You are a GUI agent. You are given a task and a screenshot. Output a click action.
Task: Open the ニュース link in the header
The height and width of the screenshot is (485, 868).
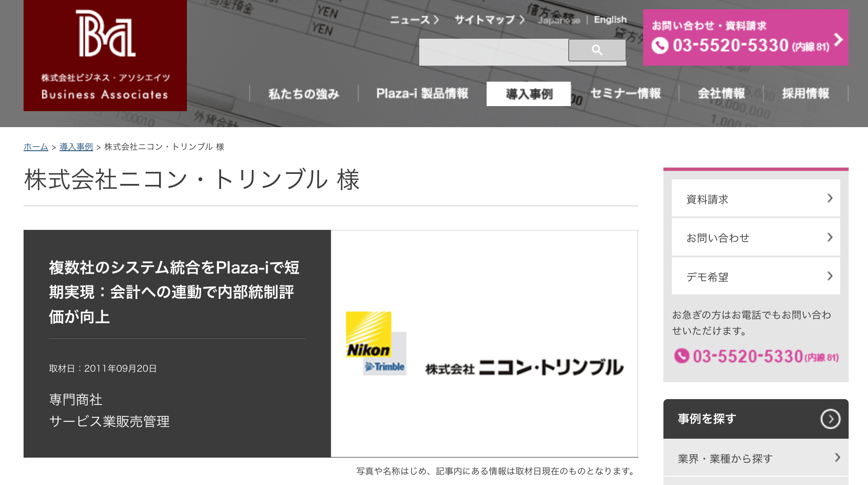click(414, 20)
